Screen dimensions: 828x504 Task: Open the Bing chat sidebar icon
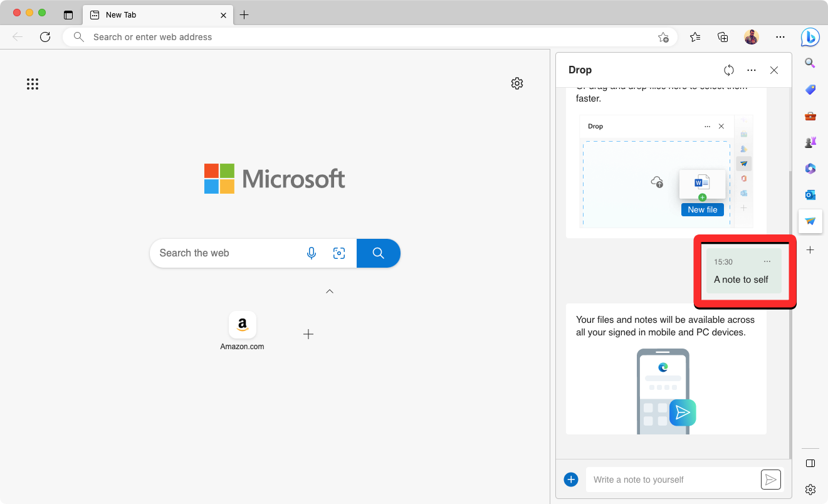click(810, 38)
